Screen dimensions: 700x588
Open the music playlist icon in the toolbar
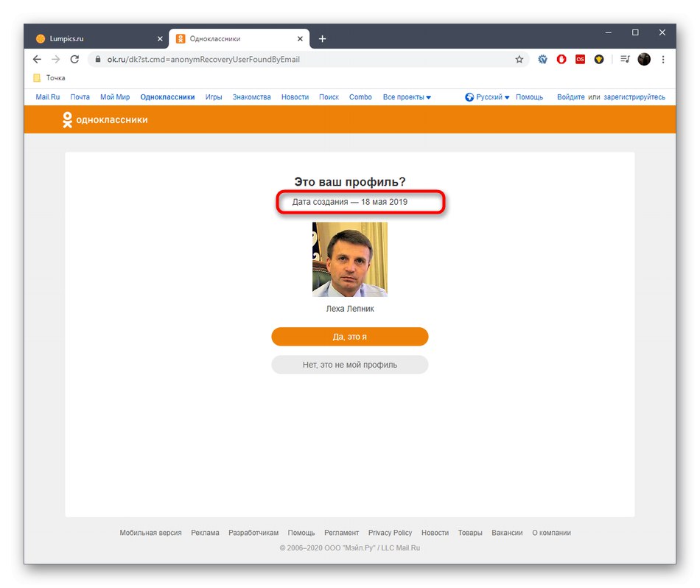(x=623, y=59)
